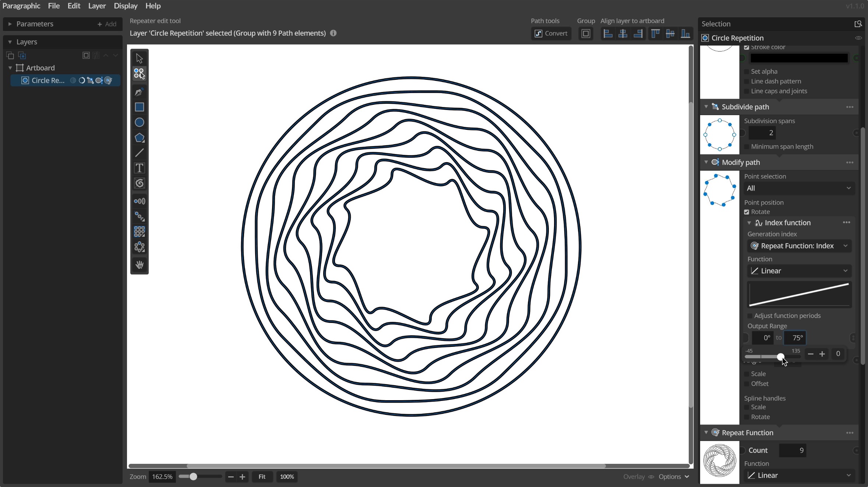This screenshot has width=868, height=487.
Task: Align layer to artboard bottom edge
Action: [x=685, y=34]
